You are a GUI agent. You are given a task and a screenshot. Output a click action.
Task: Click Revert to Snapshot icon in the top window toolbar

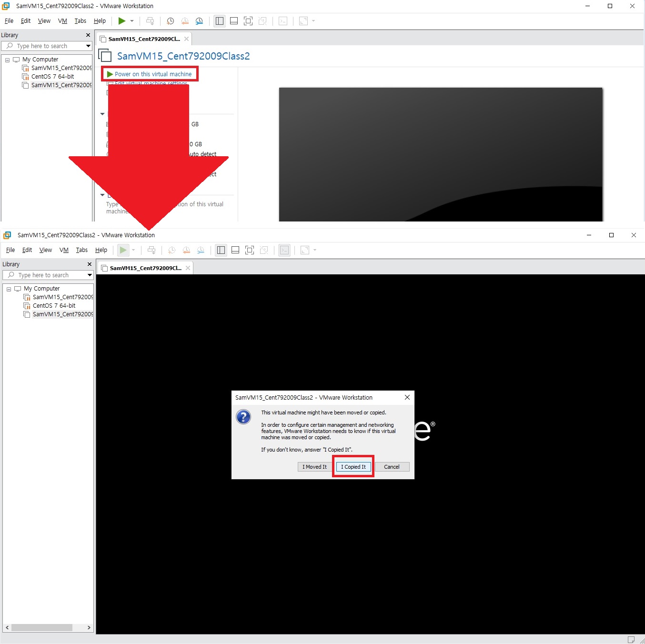(185, 21)
